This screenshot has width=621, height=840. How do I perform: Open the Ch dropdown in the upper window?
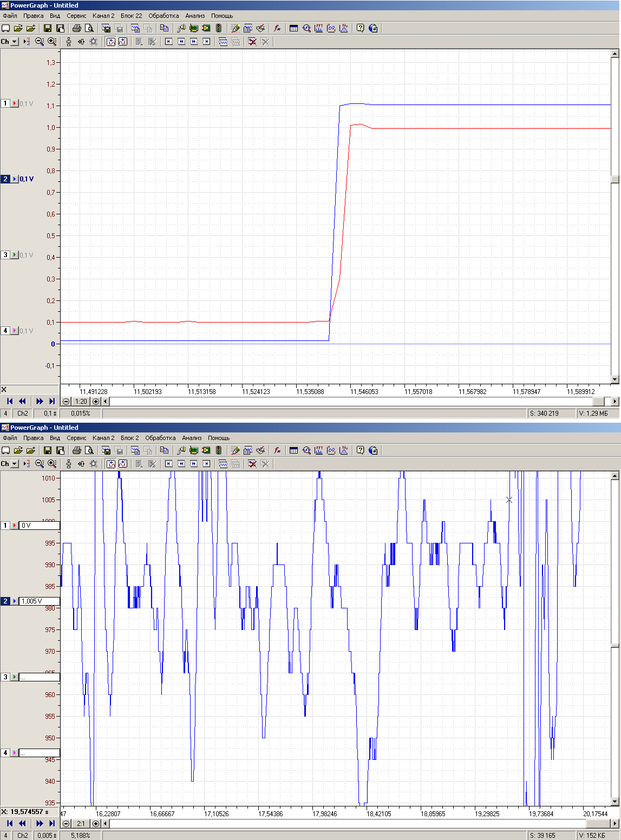click(14, 42)
